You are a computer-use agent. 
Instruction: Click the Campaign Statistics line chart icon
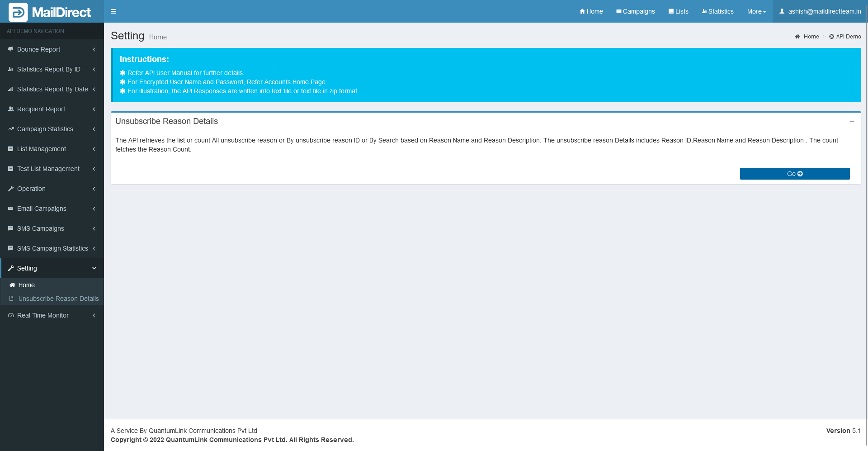pos(11,129)
